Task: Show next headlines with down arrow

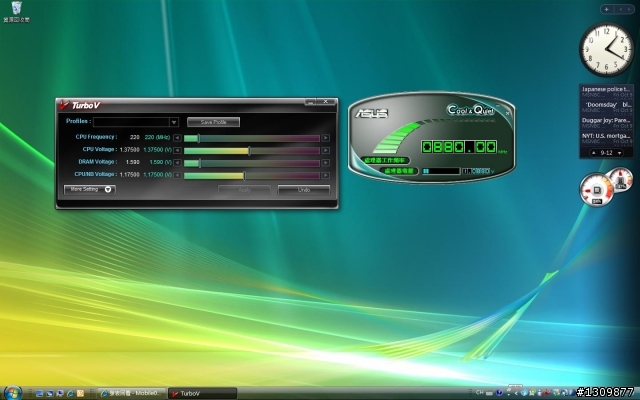Action: (x=619, y=153)
